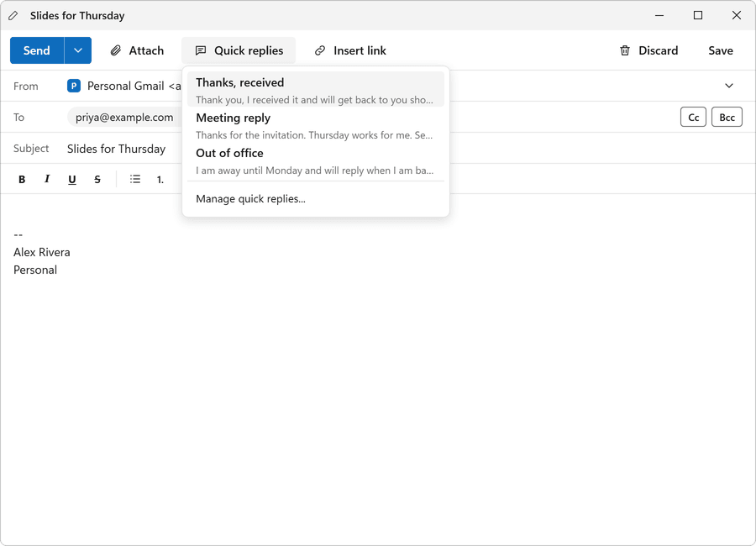This screenshot has width=756, height=546.
Task: Toggle italic formatting
Action: coord(47,180)
